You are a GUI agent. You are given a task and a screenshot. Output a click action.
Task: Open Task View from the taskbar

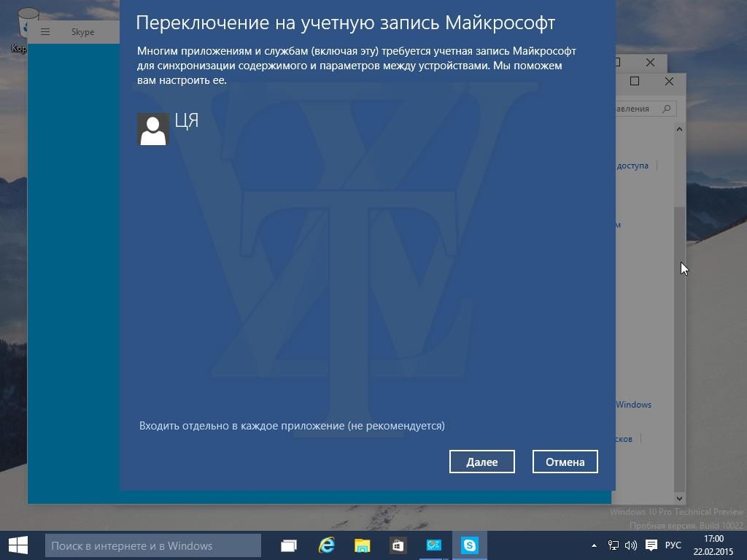(289, 545)
